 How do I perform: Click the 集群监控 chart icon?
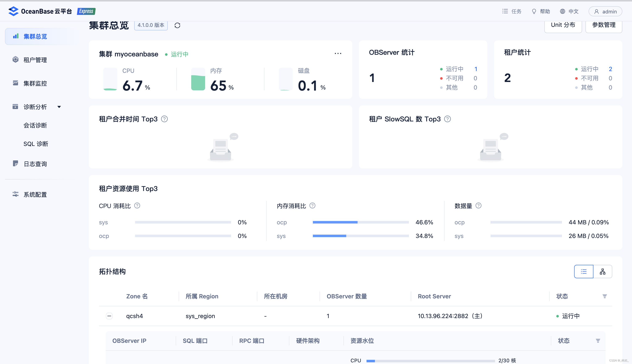pyautogui.click(x=16, y=83)
